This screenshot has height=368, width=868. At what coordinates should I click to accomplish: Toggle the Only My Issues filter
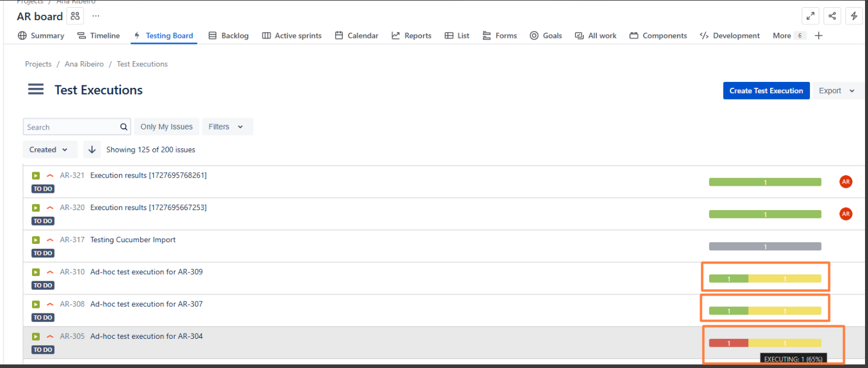pos(167,126)
